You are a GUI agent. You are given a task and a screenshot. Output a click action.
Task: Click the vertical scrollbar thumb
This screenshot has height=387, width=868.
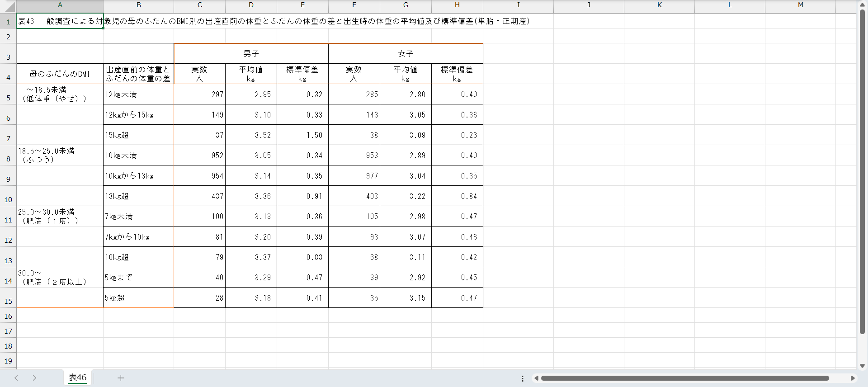(862, 172)
